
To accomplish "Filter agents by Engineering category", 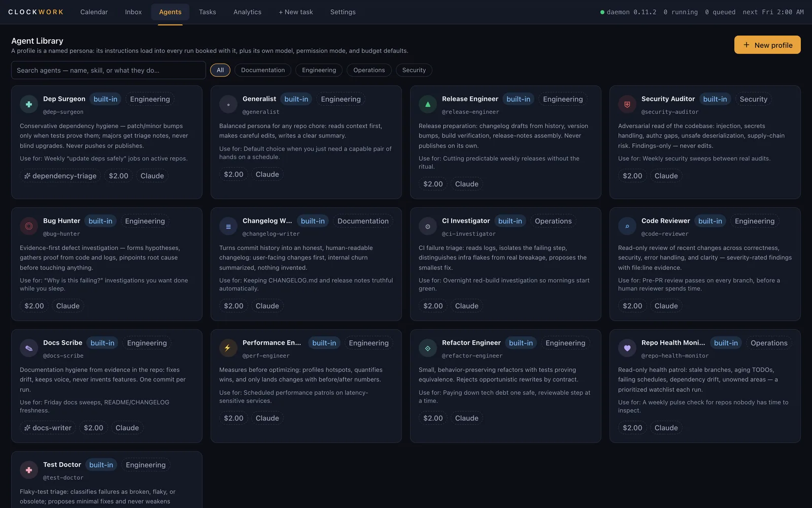I will pyautogui.click(x=319, y=70).
